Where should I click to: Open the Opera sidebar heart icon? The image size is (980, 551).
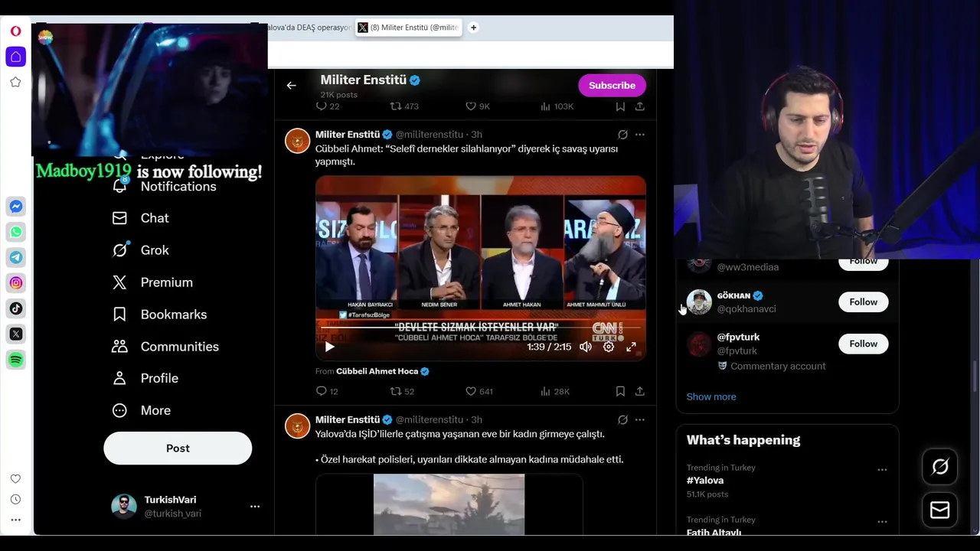point(15,479)
